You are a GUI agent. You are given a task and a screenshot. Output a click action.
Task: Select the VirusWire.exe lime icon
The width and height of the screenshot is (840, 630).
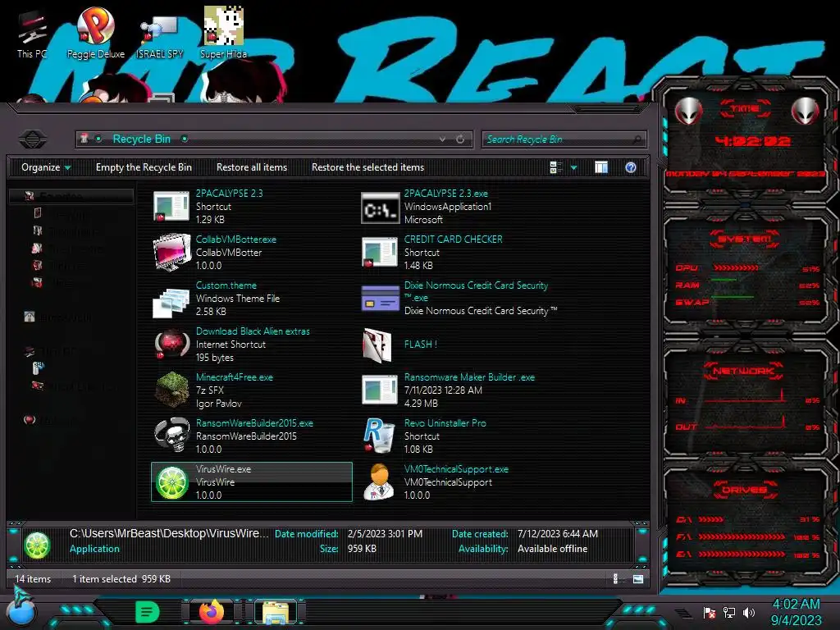pos(171,482)
